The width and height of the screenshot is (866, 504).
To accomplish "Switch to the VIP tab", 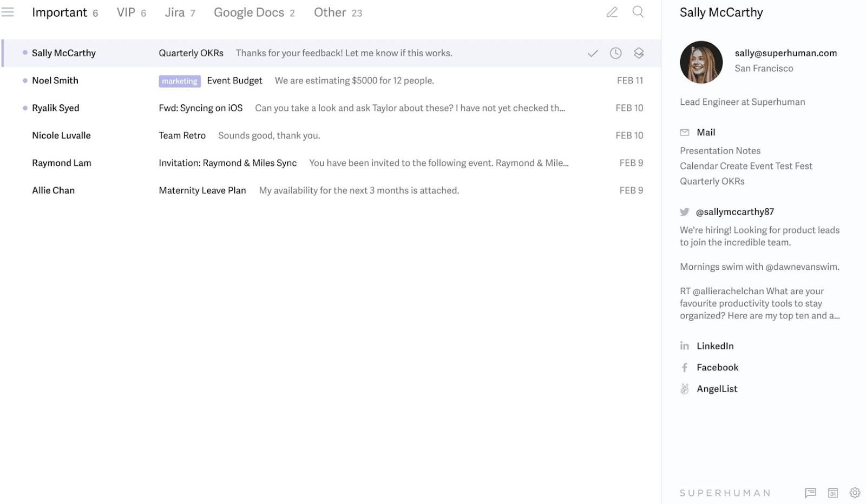I will (127, 12).
